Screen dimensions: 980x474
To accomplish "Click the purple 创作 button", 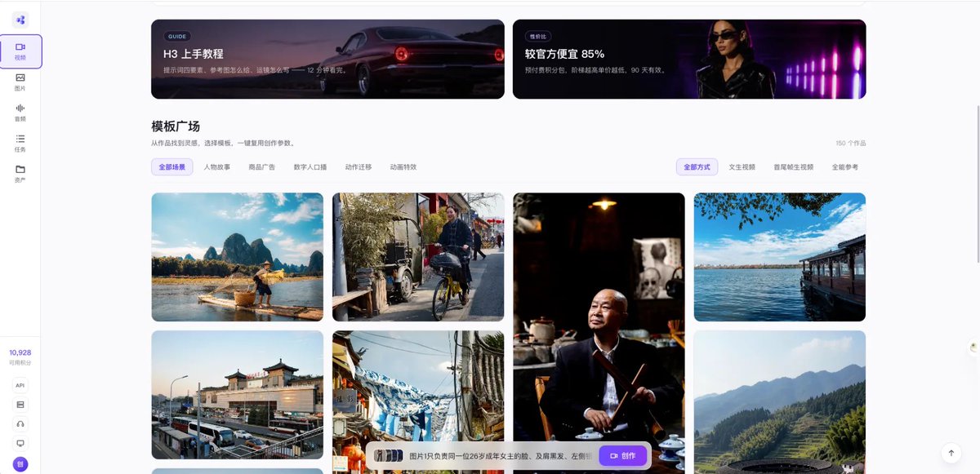I will coord(623,456).
